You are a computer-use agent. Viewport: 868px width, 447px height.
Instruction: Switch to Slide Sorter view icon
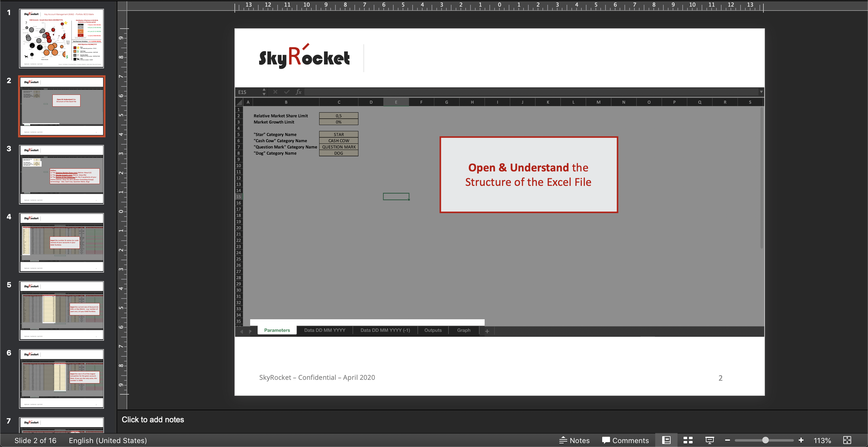[x=688, y=440]
